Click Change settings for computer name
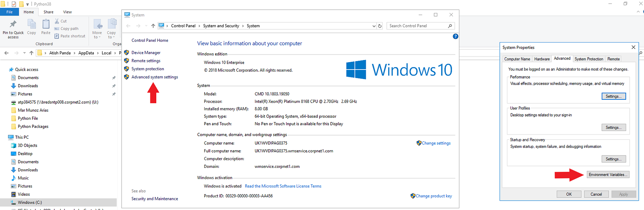Viewport: 644px width, 210px height. point(436,143)
